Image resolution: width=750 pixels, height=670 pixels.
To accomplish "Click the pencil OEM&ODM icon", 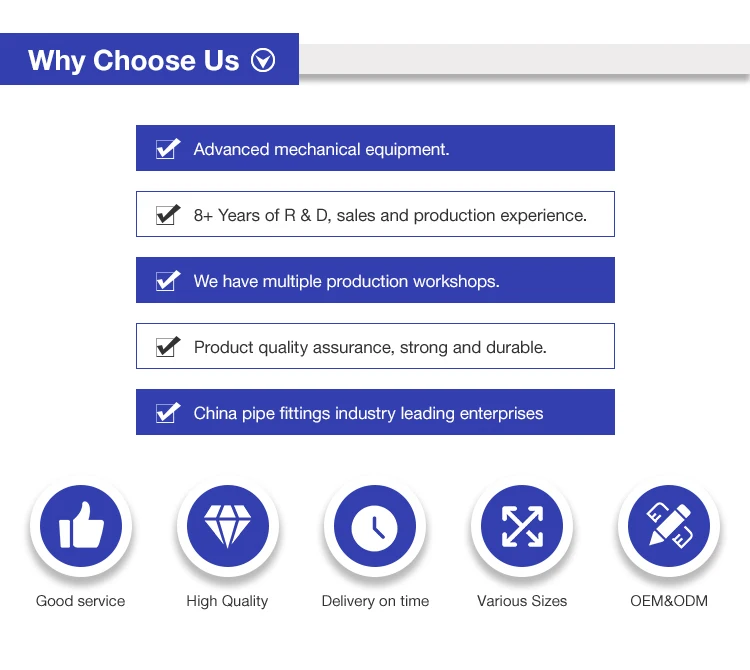I will 669,526.
